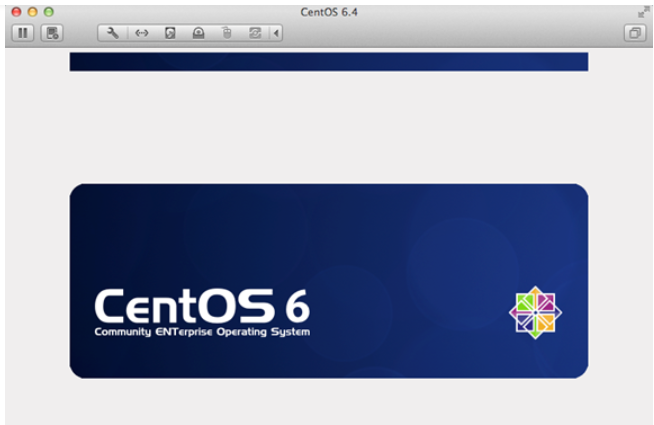Click the dark blue strip at top
The image size is (654, 425).
pyautogui.click(x=328, y=62)
